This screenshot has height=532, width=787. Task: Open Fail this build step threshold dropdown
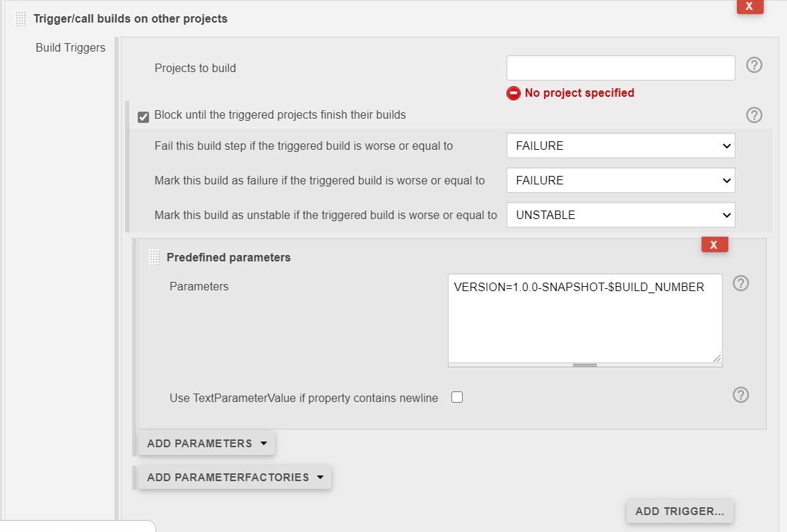point(621,146)
